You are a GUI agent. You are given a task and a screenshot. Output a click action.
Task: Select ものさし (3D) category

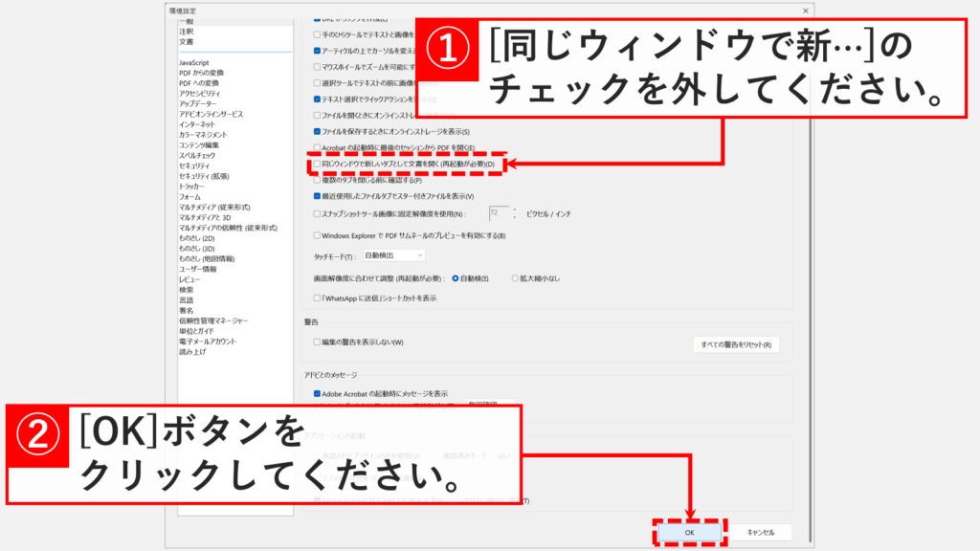coord(197,249)
